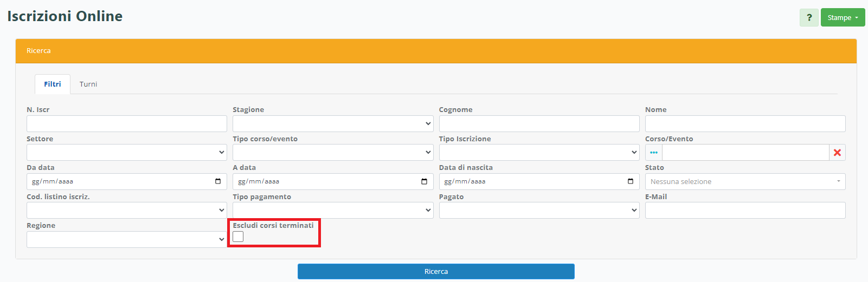Open the green Stampe menu button
The image size is (868, 282).
843,17
